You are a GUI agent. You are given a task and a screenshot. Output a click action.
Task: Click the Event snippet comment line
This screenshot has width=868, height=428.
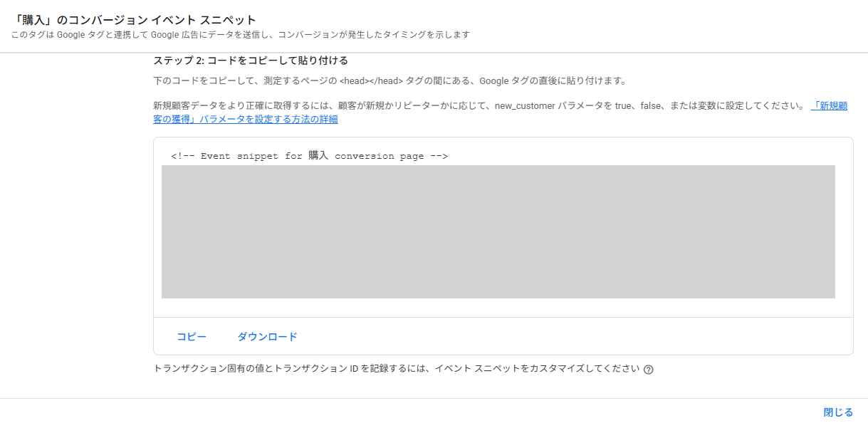(x=309, y=156)
